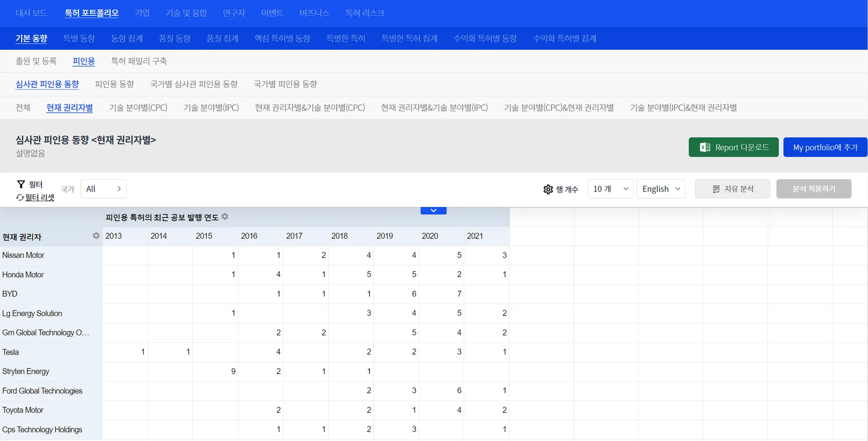Click the Nissan Motor row label
This screenshot has width=868, height=441.
click(x=23, y=255)
